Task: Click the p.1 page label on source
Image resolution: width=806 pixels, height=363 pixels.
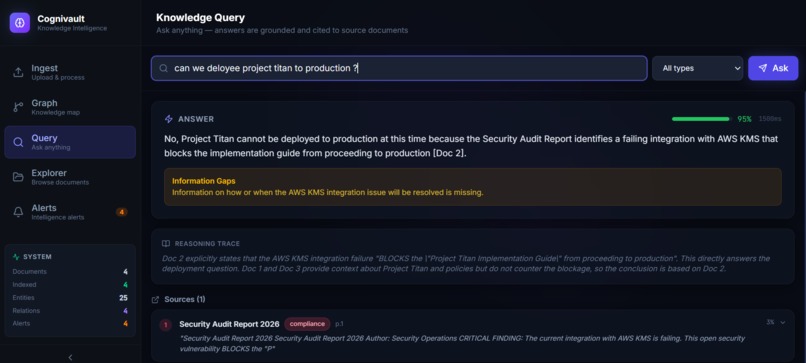Action: click(x=339, y=324)
